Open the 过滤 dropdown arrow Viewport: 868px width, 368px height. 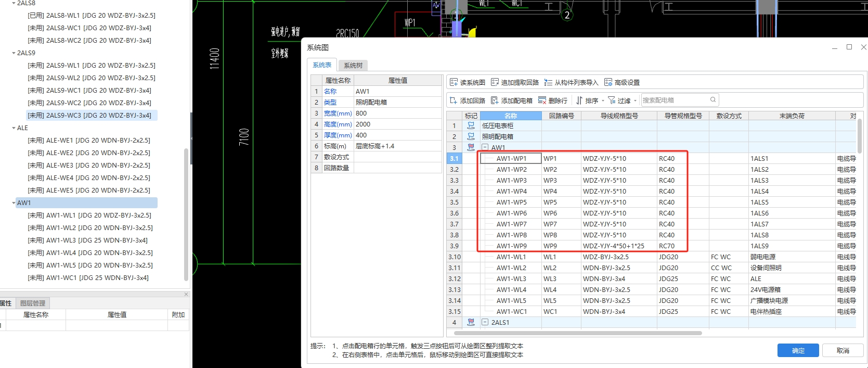635,101
